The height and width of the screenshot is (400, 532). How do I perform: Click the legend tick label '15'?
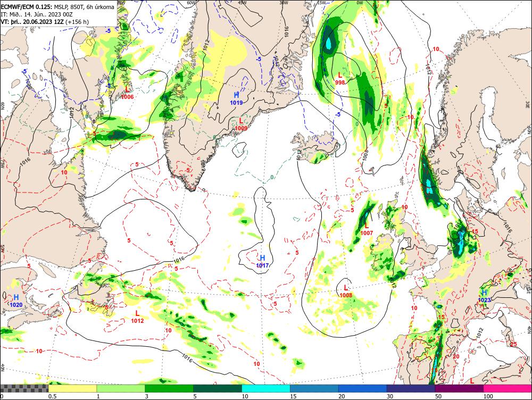(293, 396)
